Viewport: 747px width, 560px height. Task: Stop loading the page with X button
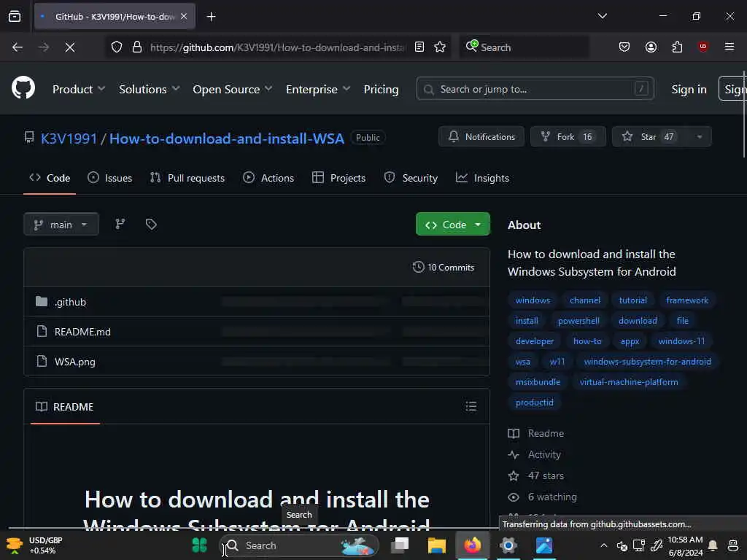point(70,47)
